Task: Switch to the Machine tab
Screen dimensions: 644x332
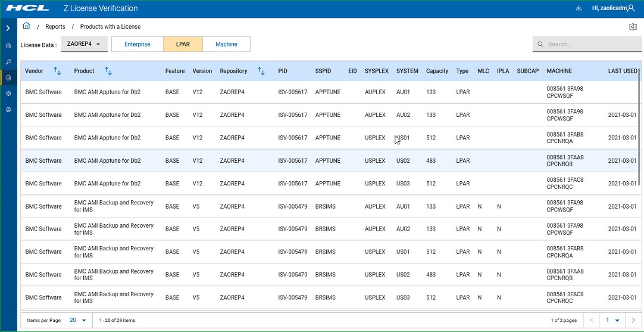Action: (226, 44)
